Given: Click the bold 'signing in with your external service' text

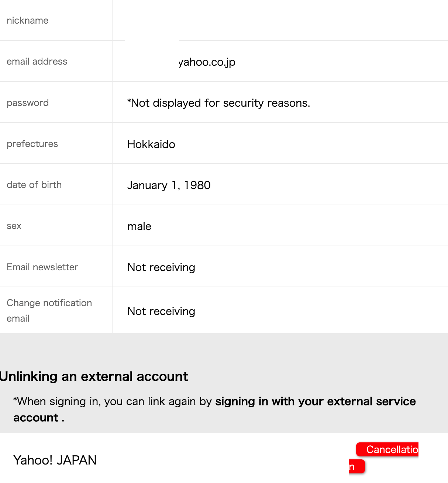Looking at the screenshot, I should (x=315, y=401).
